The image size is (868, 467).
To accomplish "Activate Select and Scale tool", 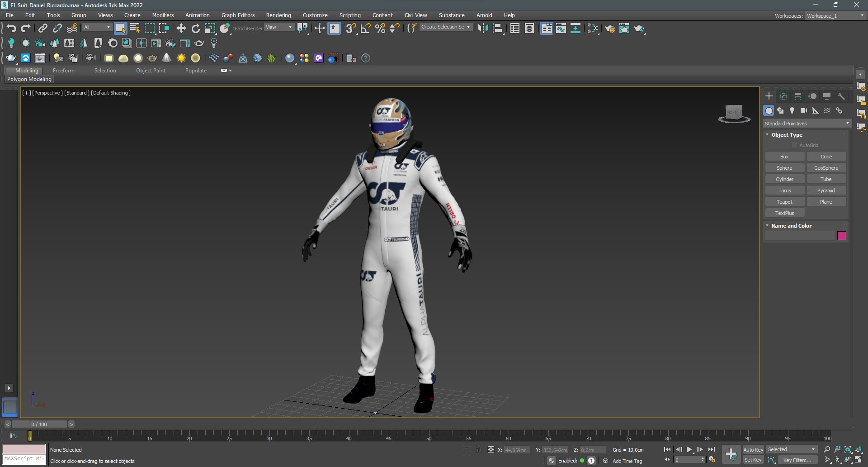I will click(210, 29).
